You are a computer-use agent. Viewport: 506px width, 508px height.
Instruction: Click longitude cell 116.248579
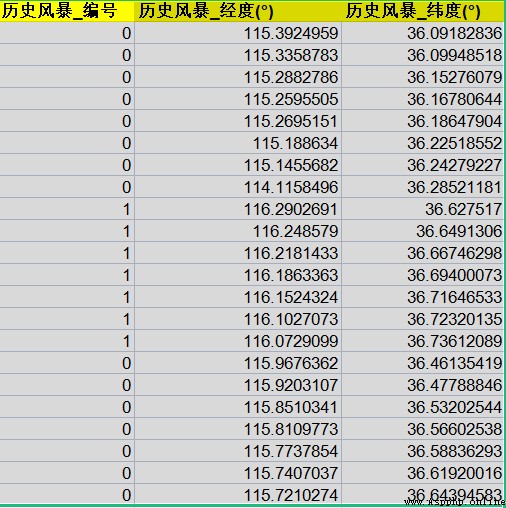[238, 231]
